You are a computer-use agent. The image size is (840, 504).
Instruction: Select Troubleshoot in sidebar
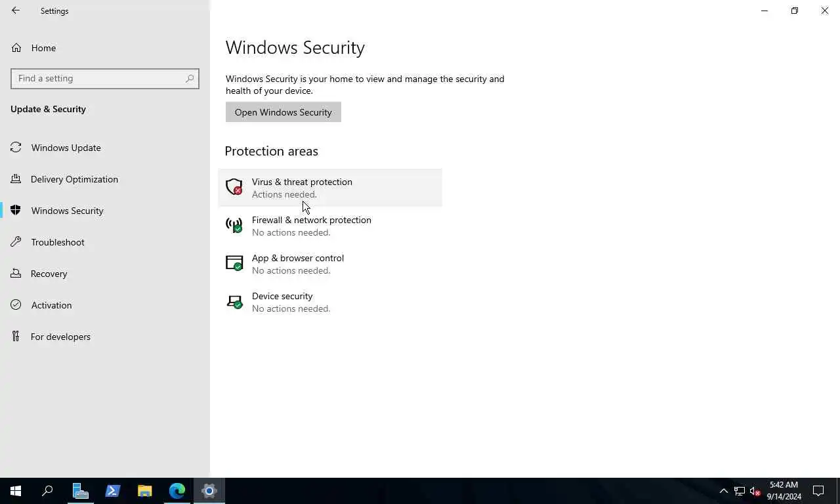tap(105, 242)
